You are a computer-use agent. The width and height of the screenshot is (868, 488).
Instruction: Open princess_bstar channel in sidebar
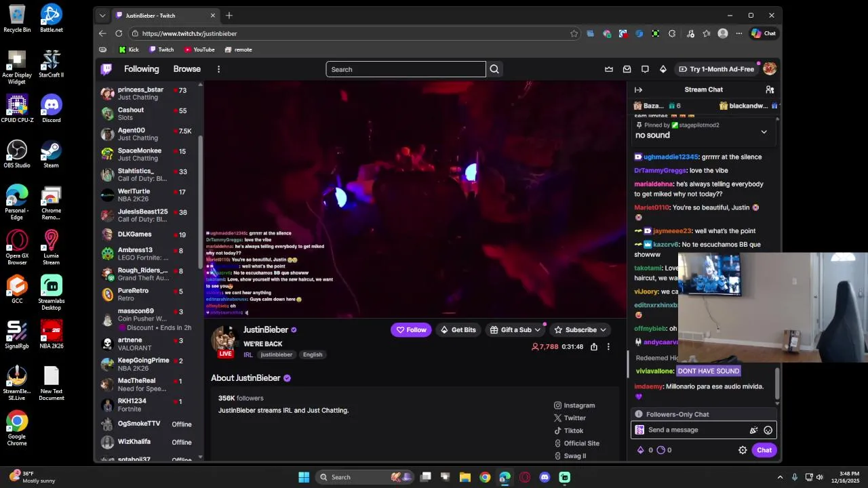click(148, 94)
